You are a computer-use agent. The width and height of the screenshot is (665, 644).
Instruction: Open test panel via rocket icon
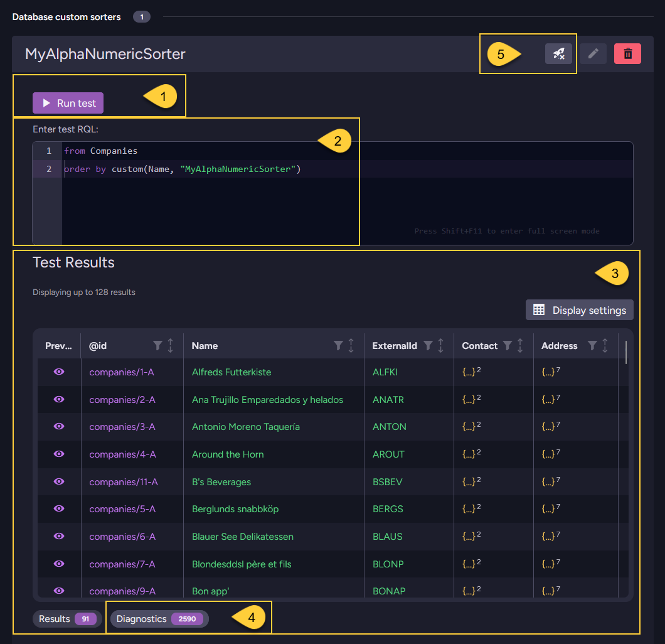(x=558, y=54)
